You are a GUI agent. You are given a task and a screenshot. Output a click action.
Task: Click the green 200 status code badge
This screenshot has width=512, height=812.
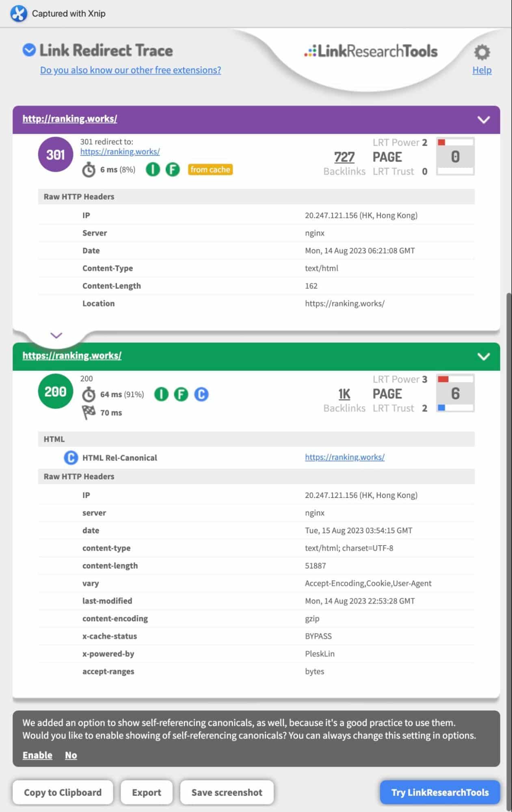[x=55, y=392]
